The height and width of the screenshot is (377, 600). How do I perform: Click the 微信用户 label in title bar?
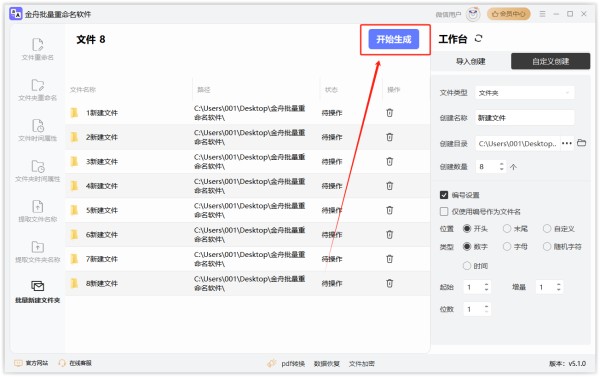(x=448, y=15)
